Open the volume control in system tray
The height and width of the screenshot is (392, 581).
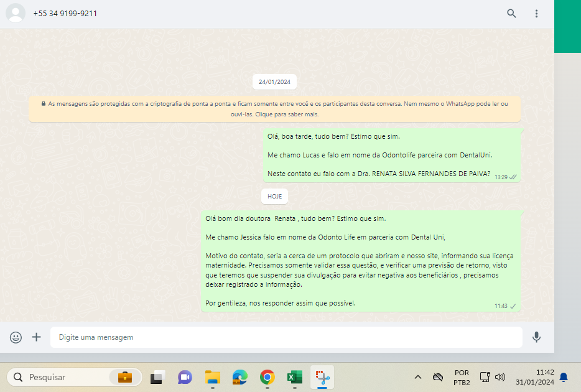pos(500,377)
